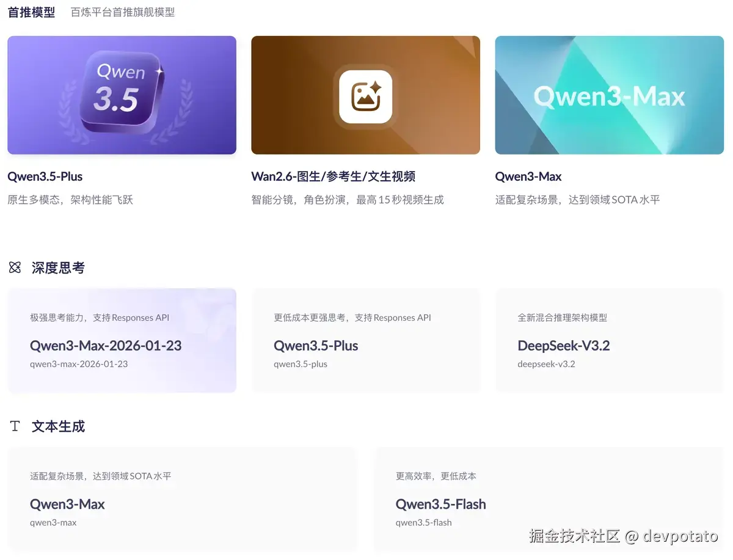Open the Wan2.6-图生/参考生/文生视频 title
Viewport: 733px width, 560px height.
point(333,176)
